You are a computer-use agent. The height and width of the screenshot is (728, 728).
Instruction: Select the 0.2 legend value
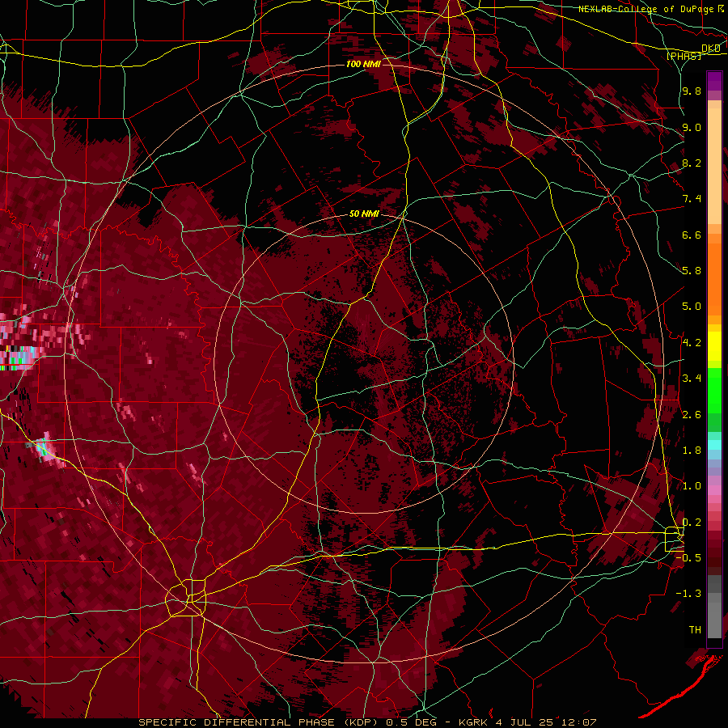692,523
